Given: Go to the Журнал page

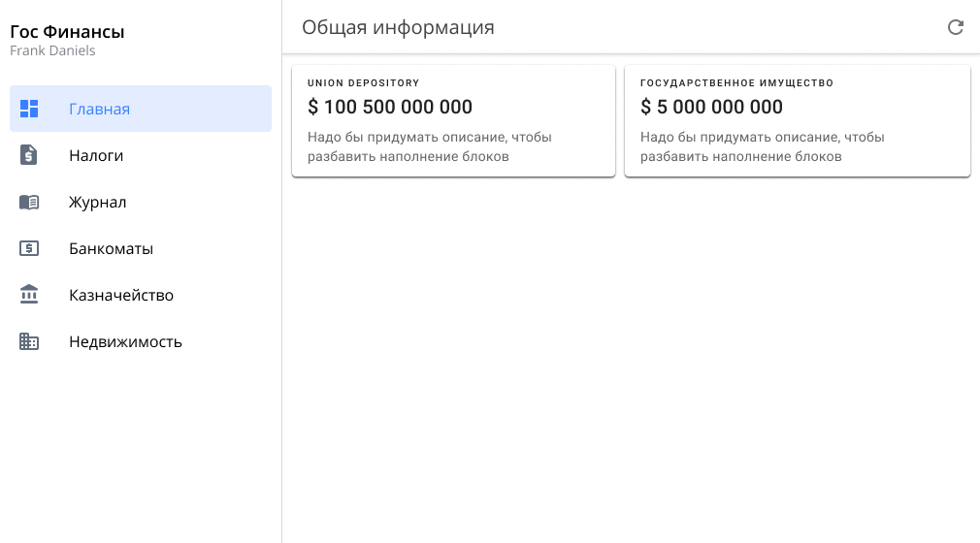Looking at the screenshot, I should (98, 202).
